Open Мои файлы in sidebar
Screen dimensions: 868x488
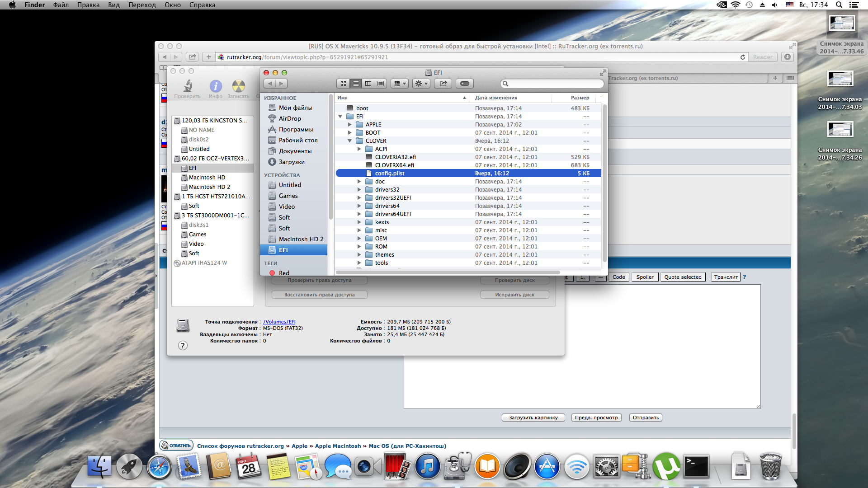pos(294,108)
